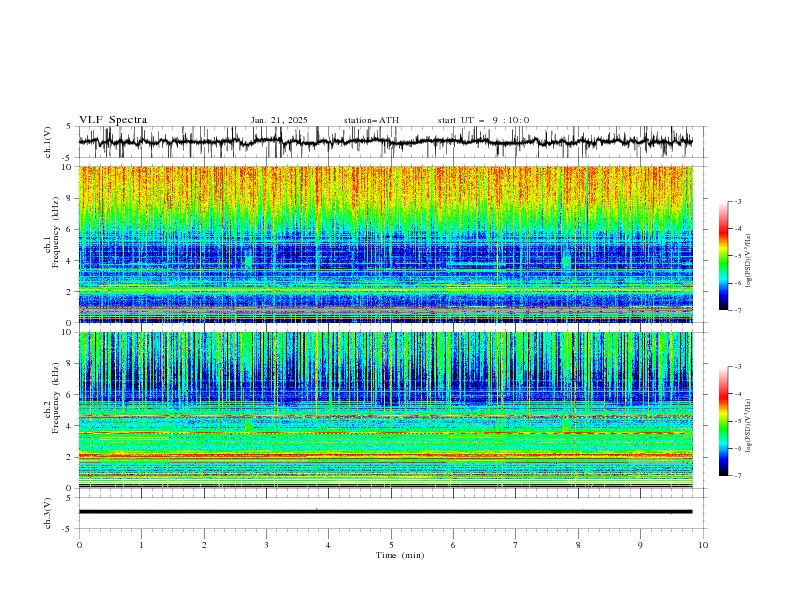Click the ch.2 frequency axis "2" tick label
Image resolution: width=792 pixels, height=612 pixels.
point(69,457)
